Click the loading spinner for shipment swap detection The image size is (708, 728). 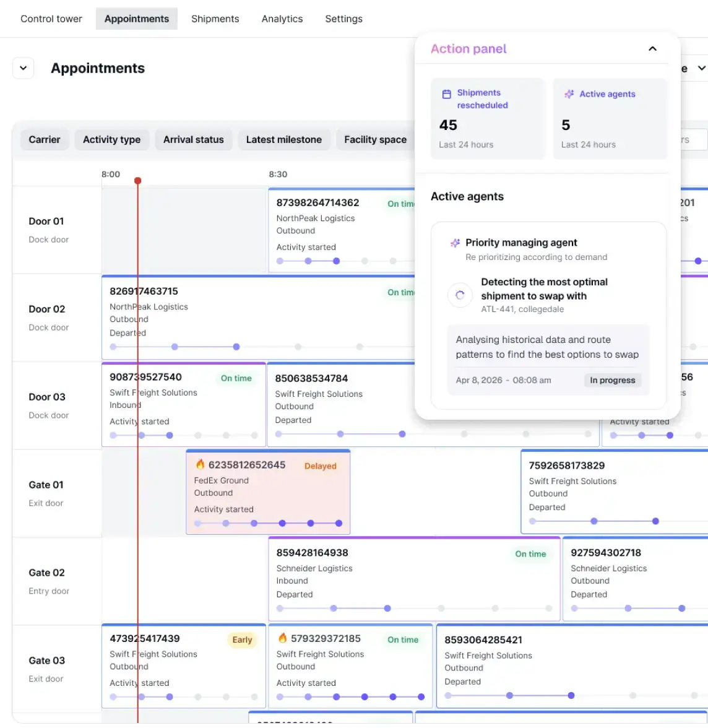click(x=460, y=295)
